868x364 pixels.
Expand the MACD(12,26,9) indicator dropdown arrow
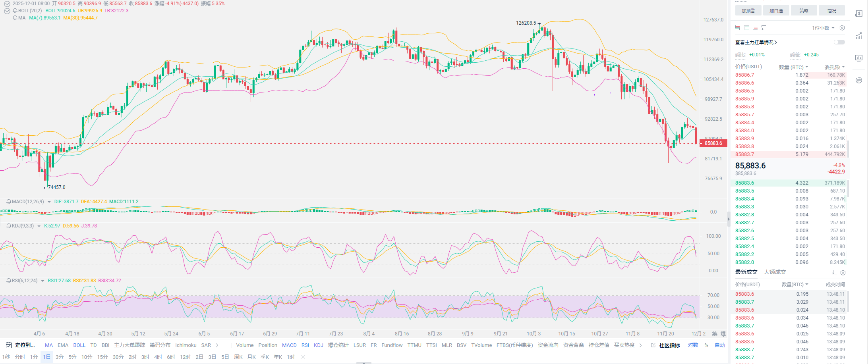click(49, 202)
